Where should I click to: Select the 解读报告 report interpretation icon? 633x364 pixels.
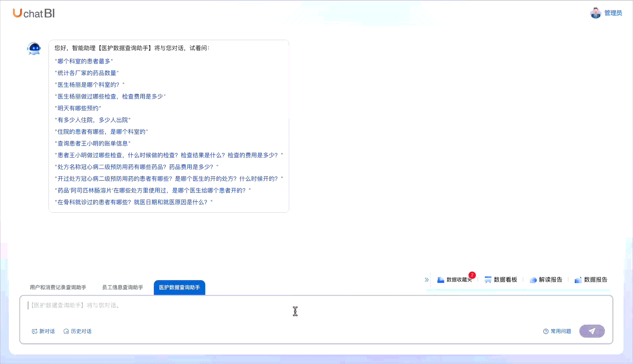(x=546, y=280)
